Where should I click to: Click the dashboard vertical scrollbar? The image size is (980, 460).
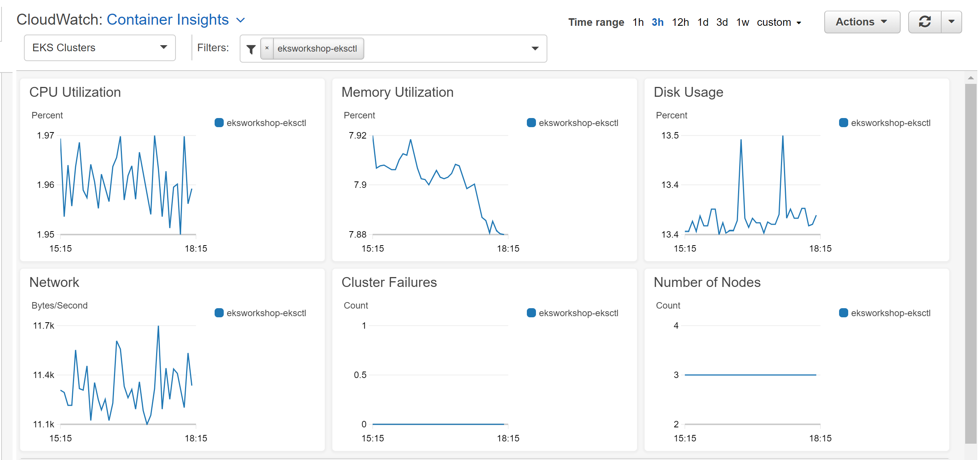(971, 263)
